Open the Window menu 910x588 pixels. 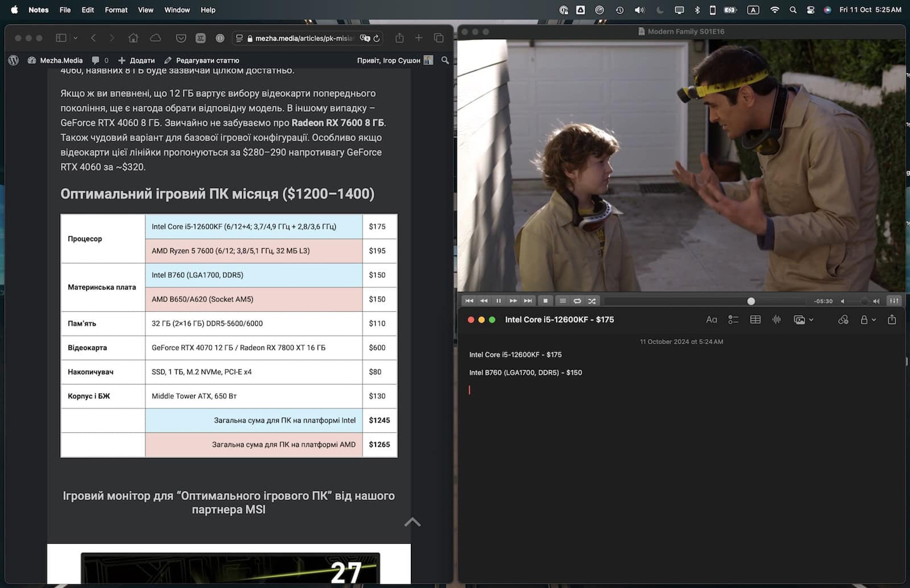click(x=177, y=9)
